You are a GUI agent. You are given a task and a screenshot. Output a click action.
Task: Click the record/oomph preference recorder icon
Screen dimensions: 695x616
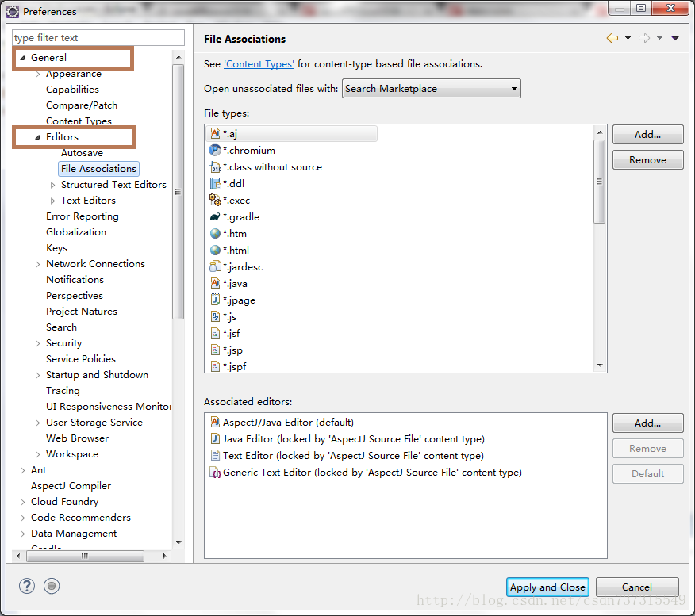(x=52, y=586)
